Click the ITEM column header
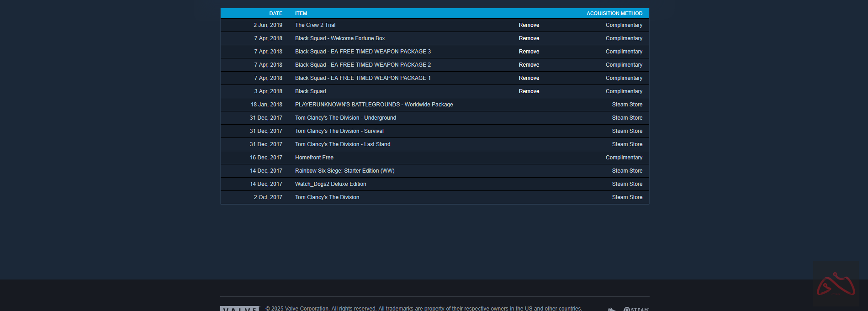The height and width of the screenshot is (311, 868). (301, 13)
